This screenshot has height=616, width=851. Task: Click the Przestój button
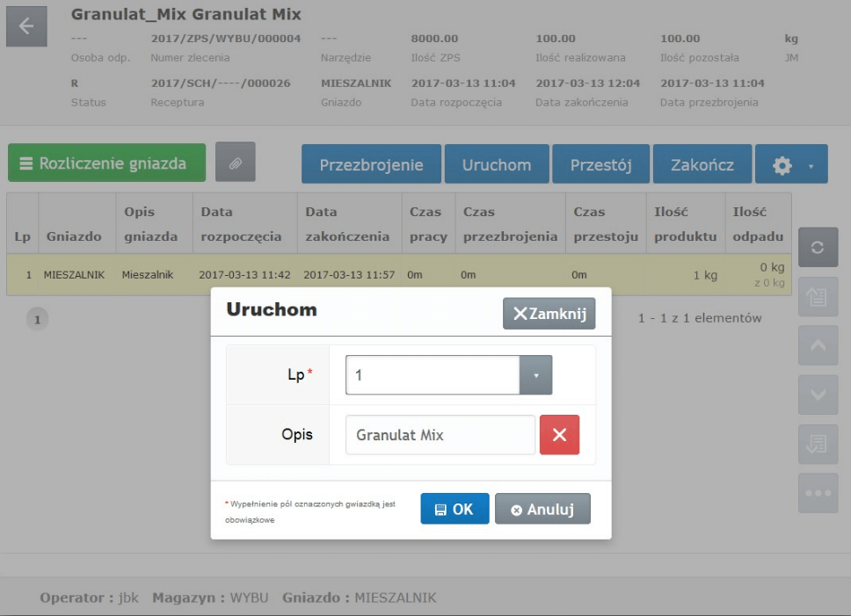600,164
